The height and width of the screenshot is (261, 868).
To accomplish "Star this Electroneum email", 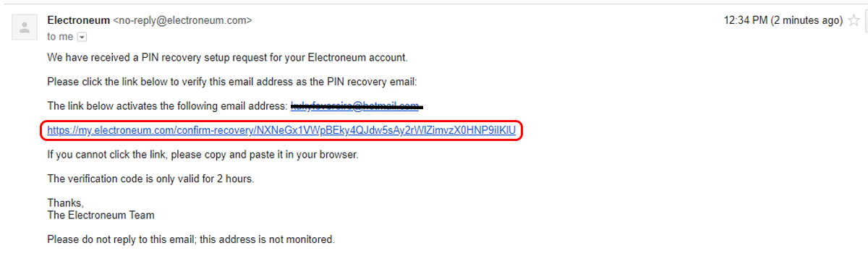I will pos(853,21).
